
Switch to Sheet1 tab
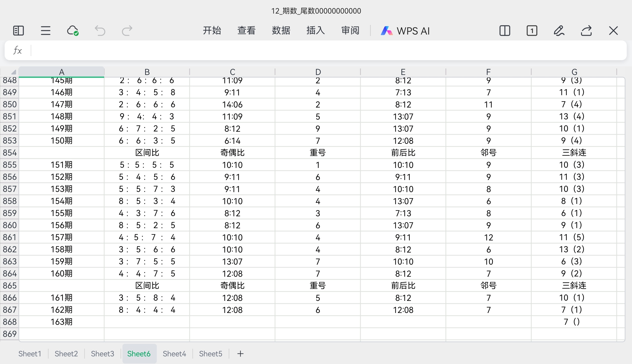click(x=30, y=353)
